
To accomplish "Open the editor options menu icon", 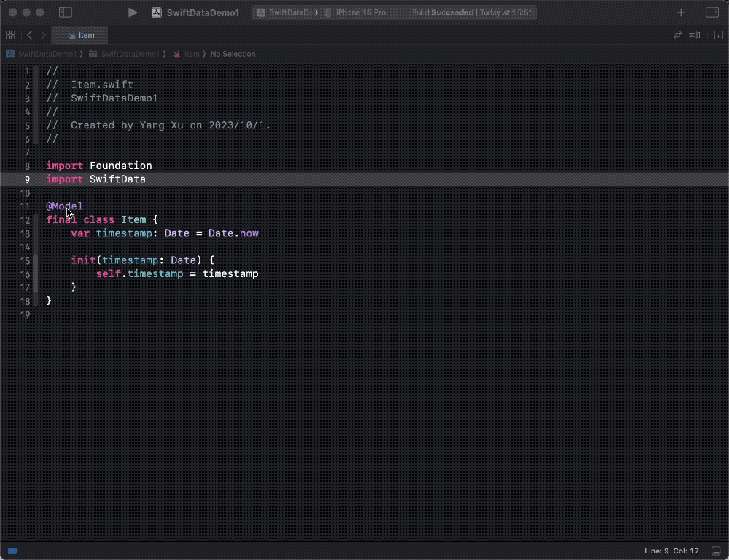I will pyautogui.click(x=695, y=34).
